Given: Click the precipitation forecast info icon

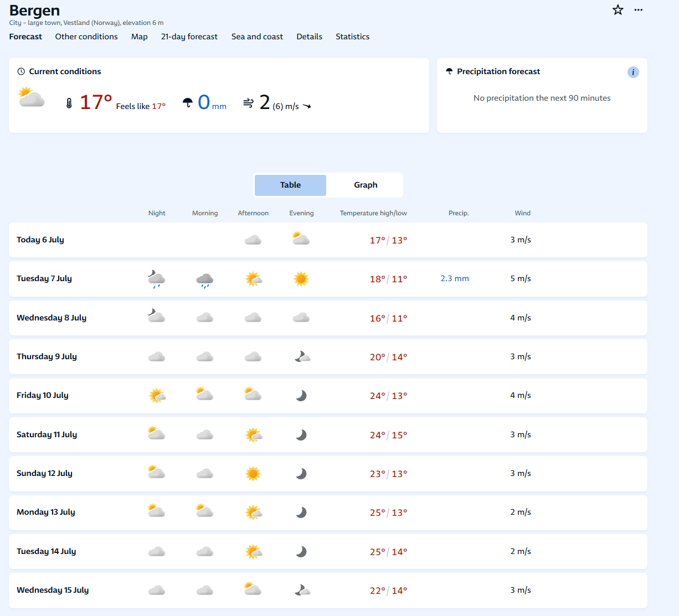Looking at the screenshot, I should point(633,72).
